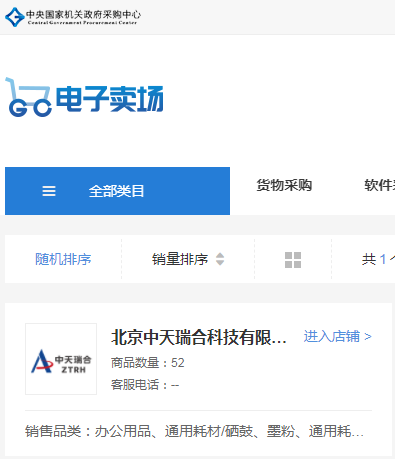Click the 商品数量：52 text
The height and width of the screenshot is (459, 395).
coord(148,363)
